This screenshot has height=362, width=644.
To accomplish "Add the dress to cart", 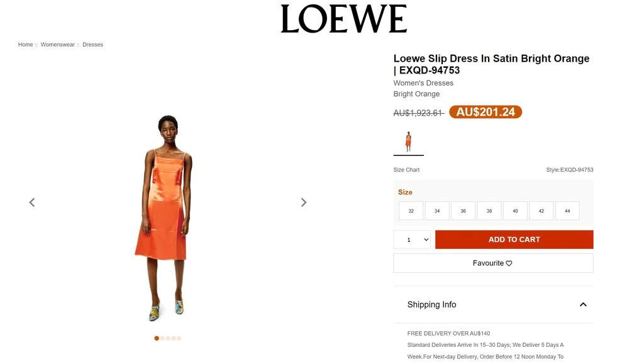I will pyautogui.click(x=514, y=239).
